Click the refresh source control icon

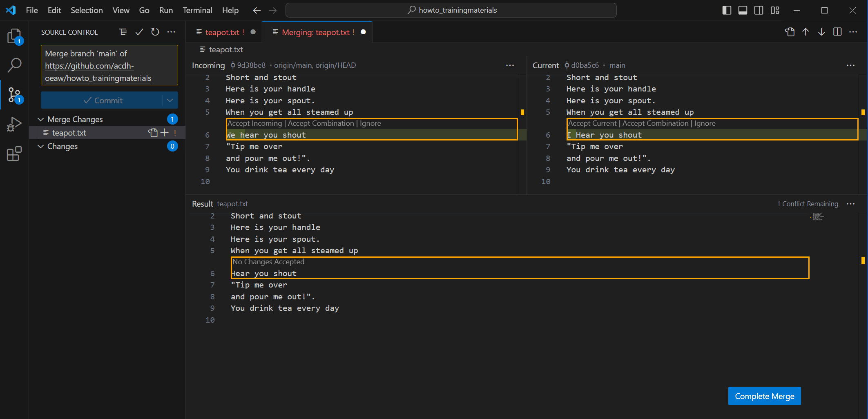point(155,32)
